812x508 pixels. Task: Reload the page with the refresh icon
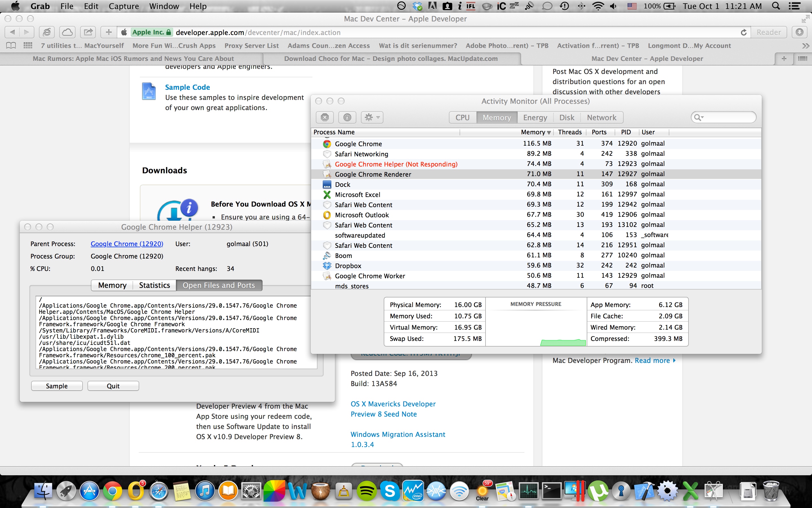743,32
